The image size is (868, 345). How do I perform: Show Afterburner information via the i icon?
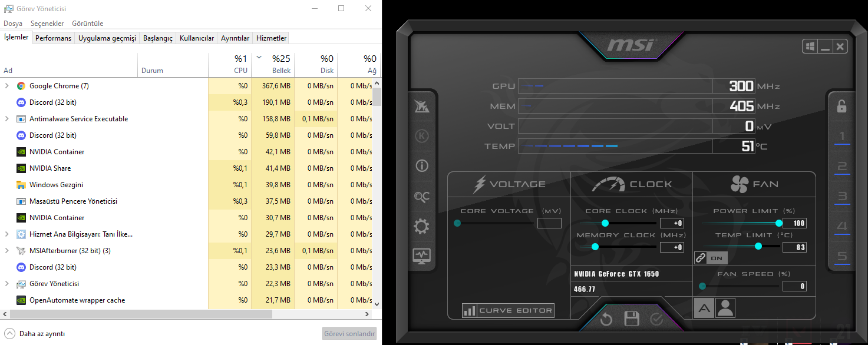(421, 166)
